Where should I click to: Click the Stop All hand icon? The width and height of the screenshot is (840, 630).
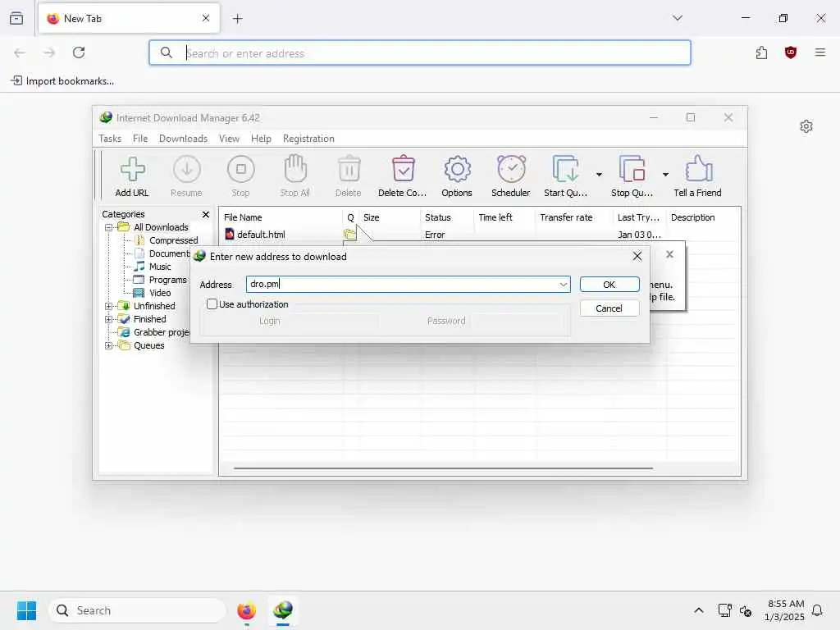tap(294, 168)
